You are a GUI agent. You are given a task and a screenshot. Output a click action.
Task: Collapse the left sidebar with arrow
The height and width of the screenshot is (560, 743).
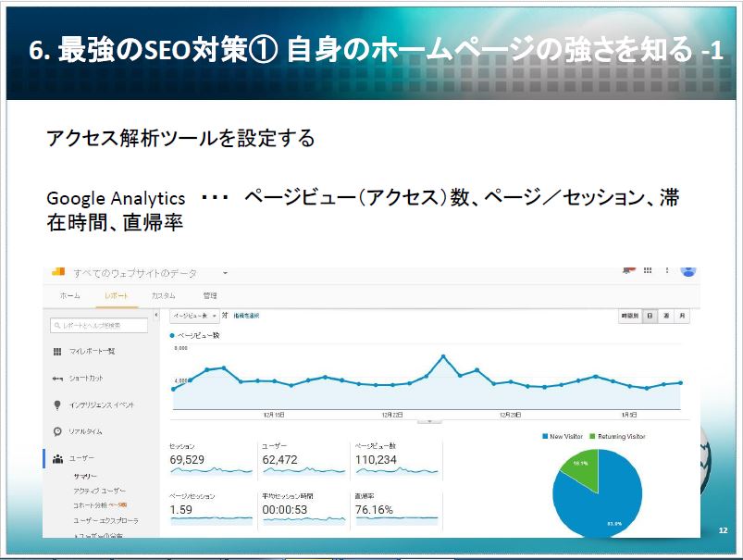pos(155,317)
